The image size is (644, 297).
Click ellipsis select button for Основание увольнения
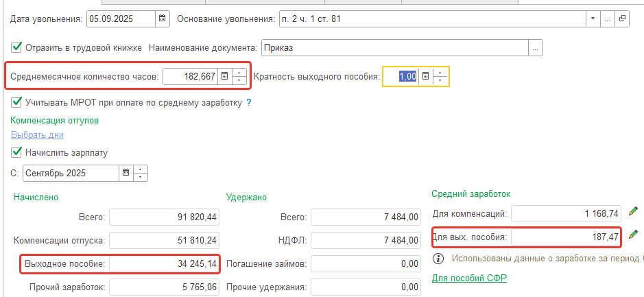pyautogui.click(x=607, y=19)
